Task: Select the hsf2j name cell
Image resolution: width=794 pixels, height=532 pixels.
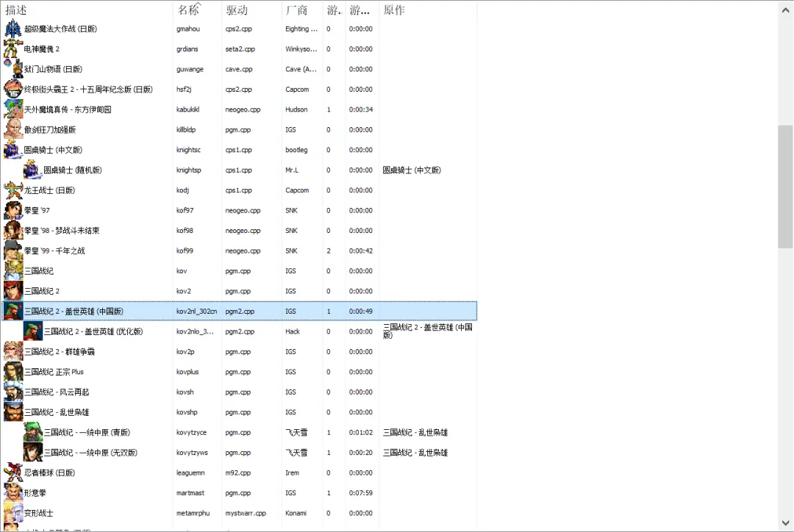Action: point(184,89)
